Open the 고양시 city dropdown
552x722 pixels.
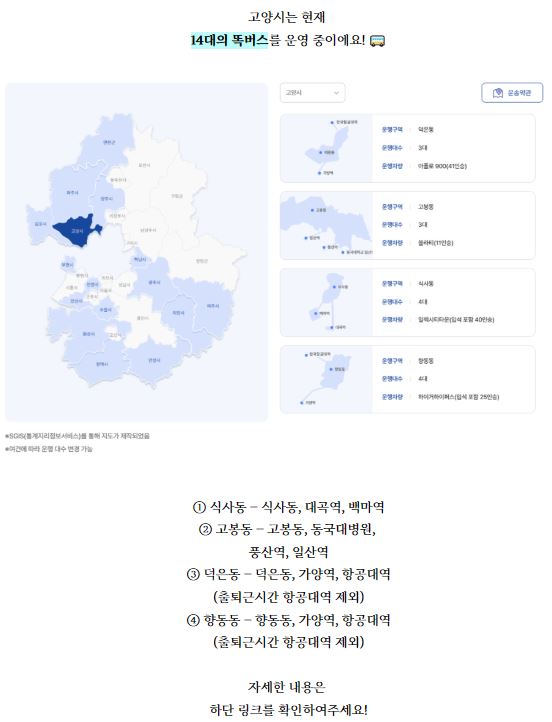coord(312,93)
